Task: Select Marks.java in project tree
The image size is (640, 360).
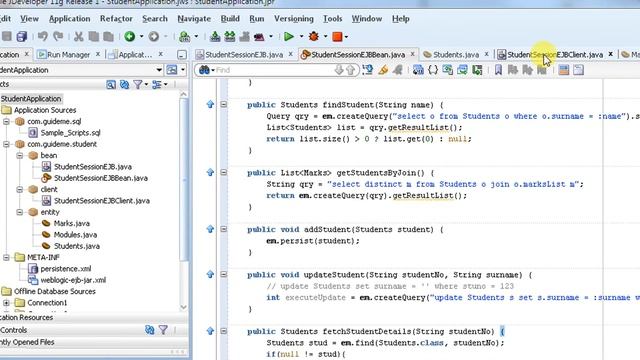Action: pyautogui.click(x=71, y=223)
